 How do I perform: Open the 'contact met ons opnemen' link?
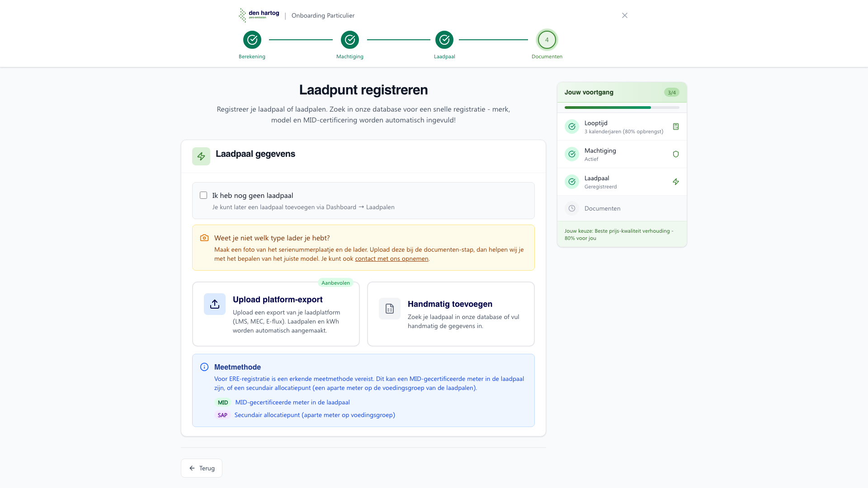[392, 258]
